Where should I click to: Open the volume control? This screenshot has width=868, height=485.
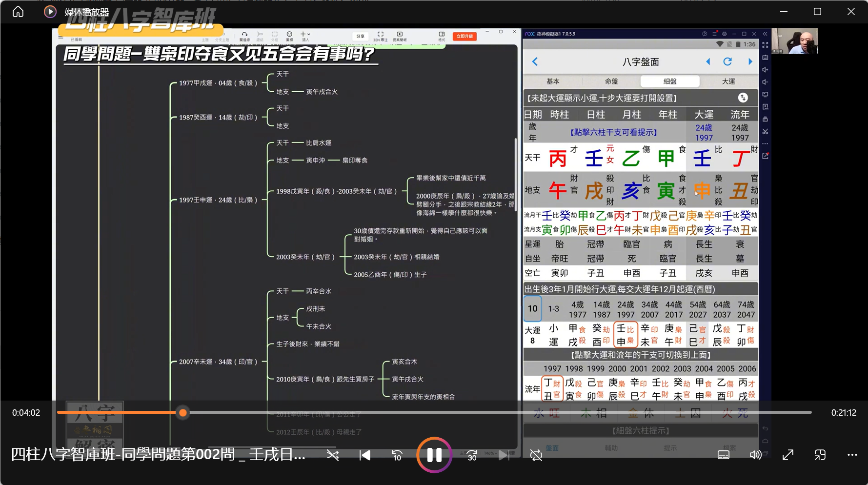coord(756,455)
